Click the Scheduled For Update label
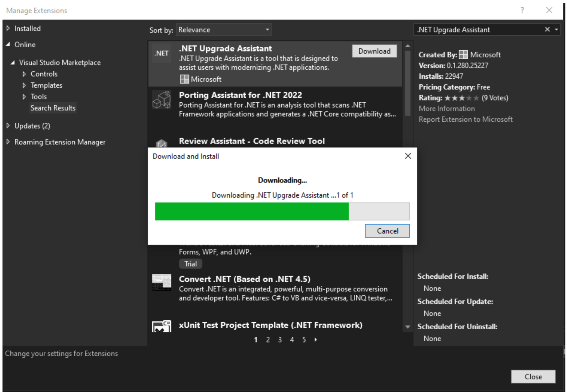The height and width of the screenshot is (392, 567). coord(455,302)
